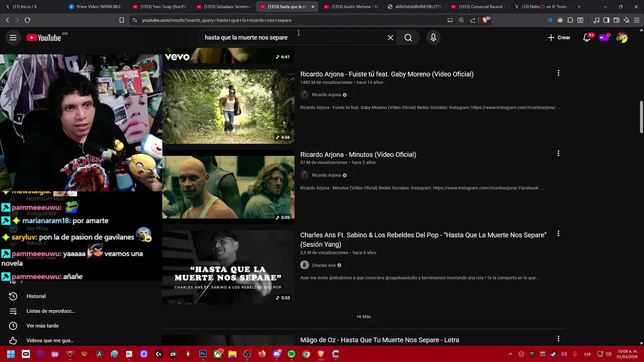Run search with the magnifier button
Screen dimensions: 644x362
pyautogui.click(x=408, y=38)
